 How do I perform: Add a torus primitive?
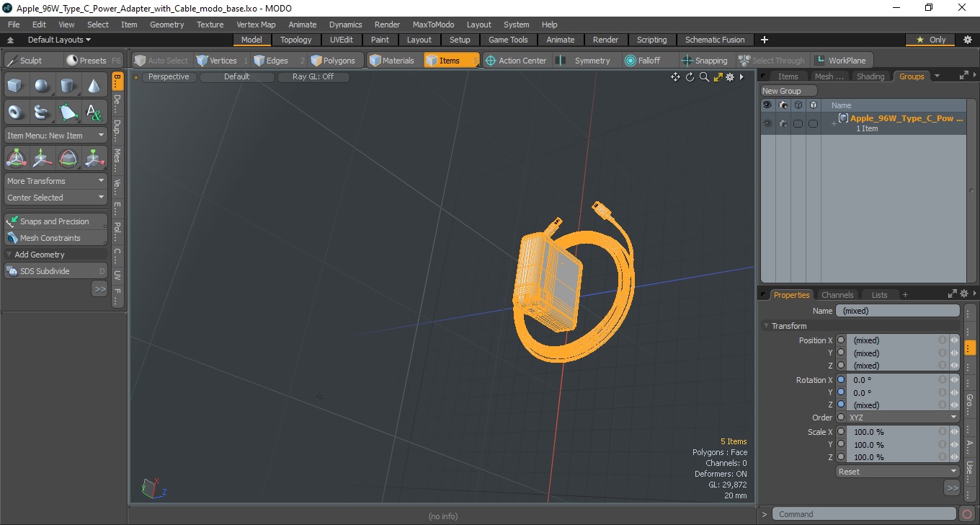coord(16,112)
